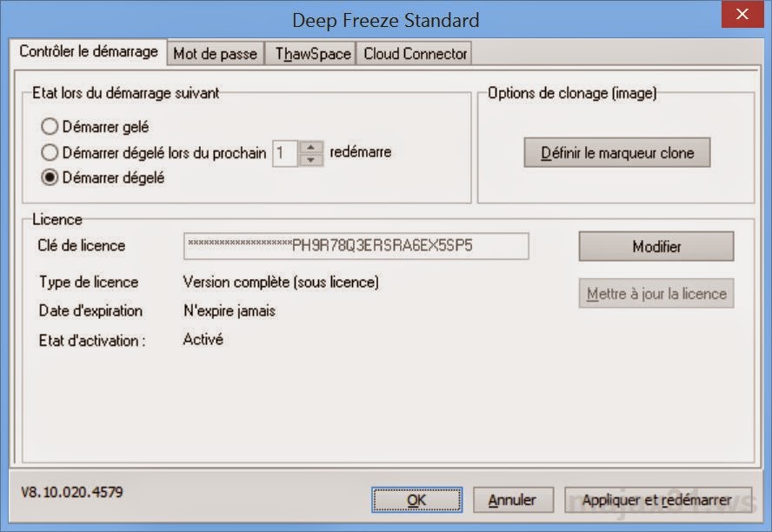Click the Modifier license button
772x532 pixels.
pyautogui.click(x=656, y=247)
